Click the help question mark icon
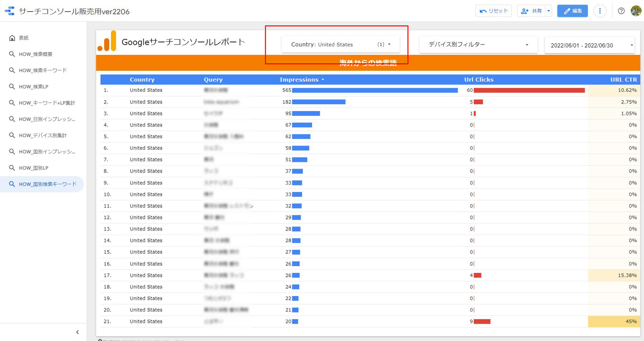 coord(621,11)
